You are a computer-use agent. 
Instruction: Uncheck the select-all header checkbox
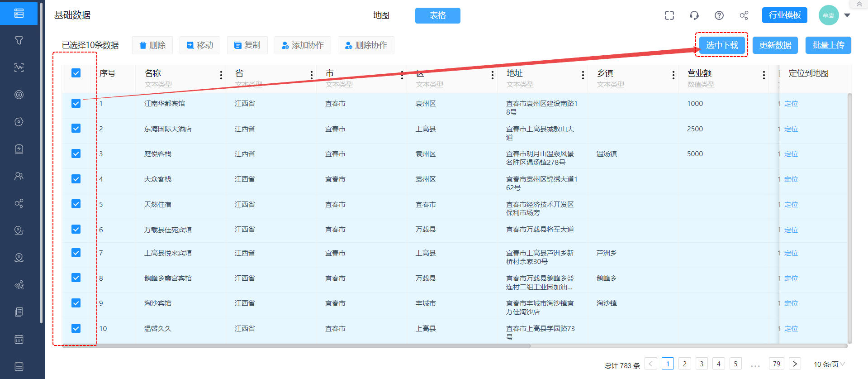coord(76,73)
